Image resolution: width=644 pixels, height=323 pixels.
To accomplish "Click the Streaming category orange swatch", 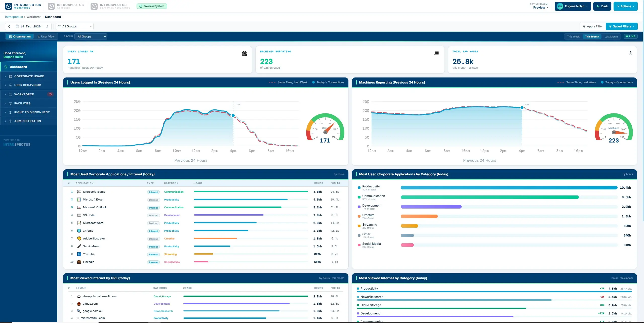I will coord(359,226).
